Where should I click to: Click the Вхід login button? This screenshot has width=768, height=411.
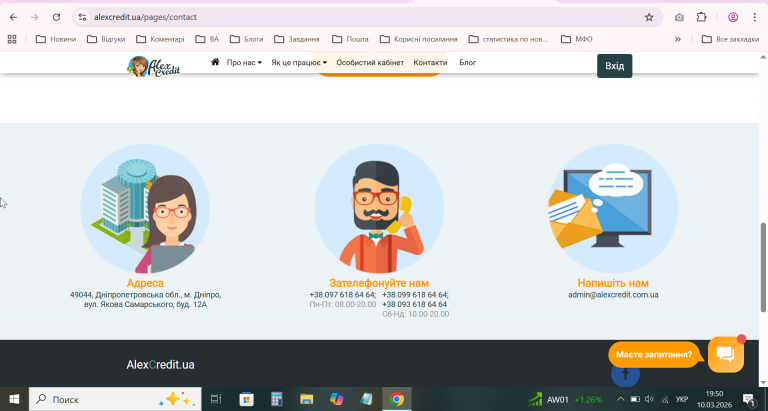click(x=614, y=66)
